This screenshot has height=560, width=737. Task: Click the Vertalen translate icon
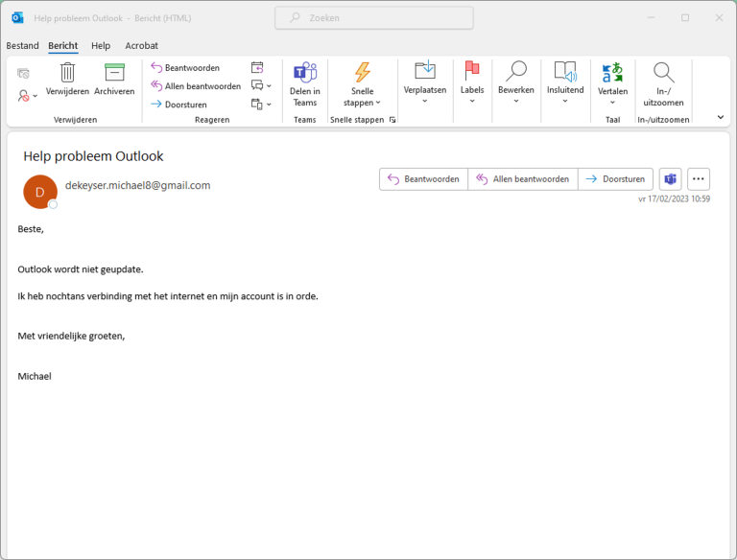tap(612, 72)
